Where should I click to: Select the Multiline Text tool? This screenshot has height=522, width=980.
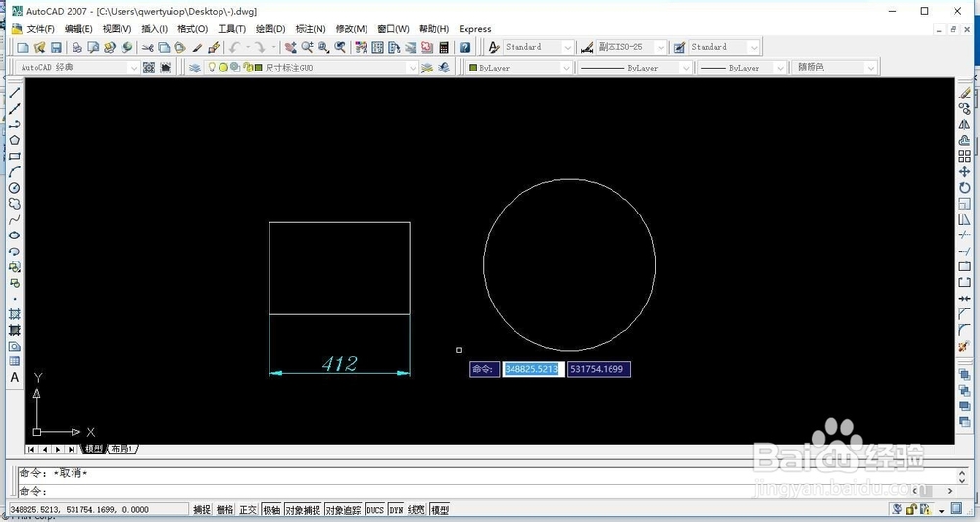tap(14, 378)
